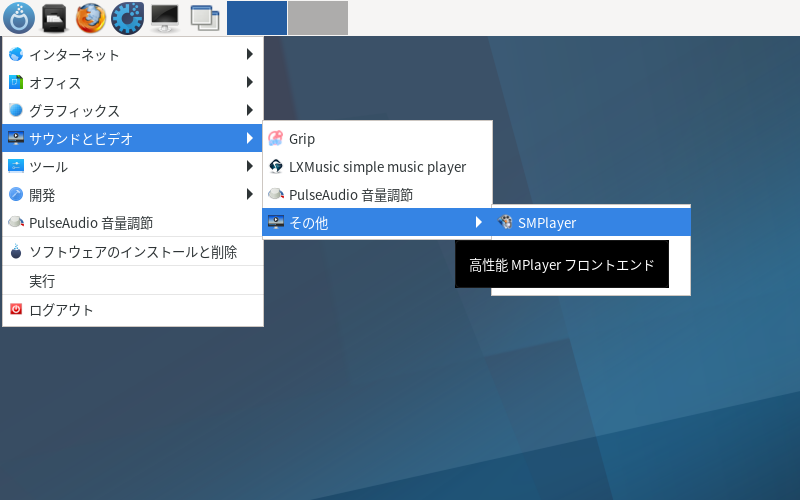Screen dimensions: 800x500
Task: Click the office icon beside オフィス
Action: click(x=16, y=82)
